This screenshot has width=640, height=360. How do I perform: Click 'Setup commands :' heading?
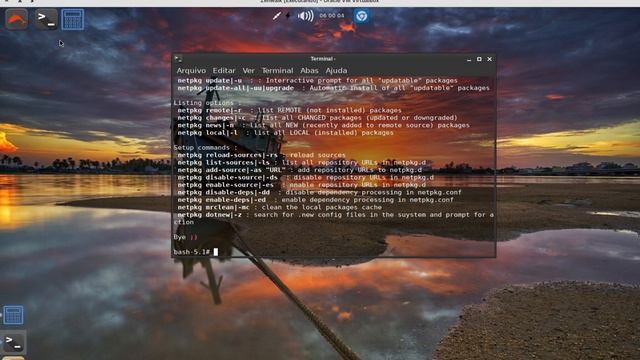205,148
